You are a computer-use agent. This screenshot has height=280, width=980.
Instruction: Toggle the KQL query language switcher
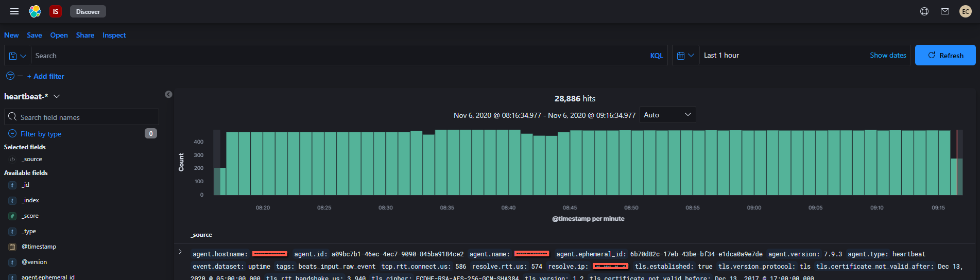pos(657,56)
